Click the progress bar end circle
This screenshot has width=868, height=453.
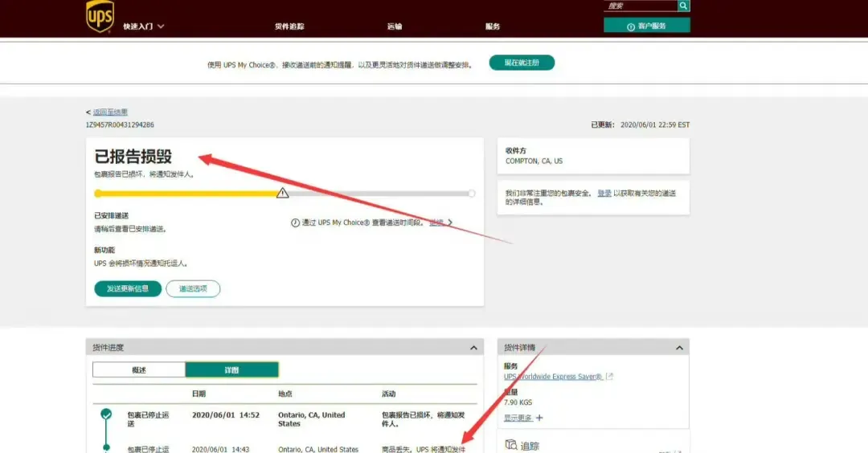[x=472, y=194]
